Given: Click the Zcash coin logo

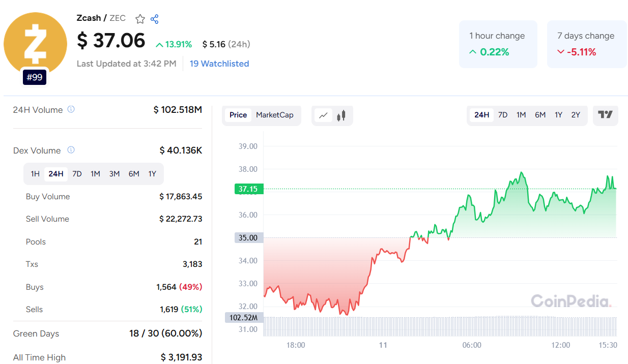Looking at the screenshot, I should point(35,43).
